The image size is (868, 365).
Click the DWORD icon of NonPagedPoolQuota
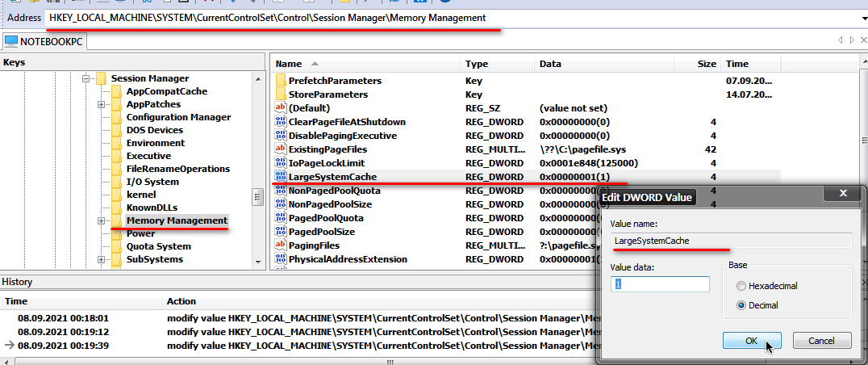click(281, 191)
